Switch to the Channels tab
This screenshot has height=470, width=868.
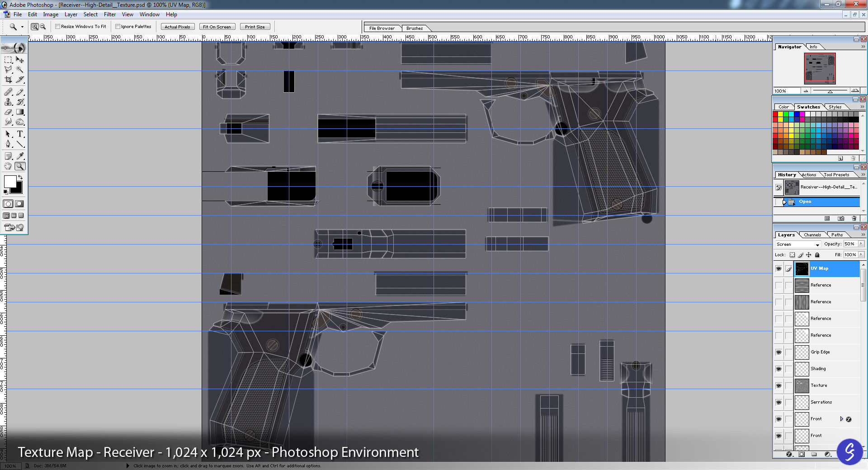point(812,235)
